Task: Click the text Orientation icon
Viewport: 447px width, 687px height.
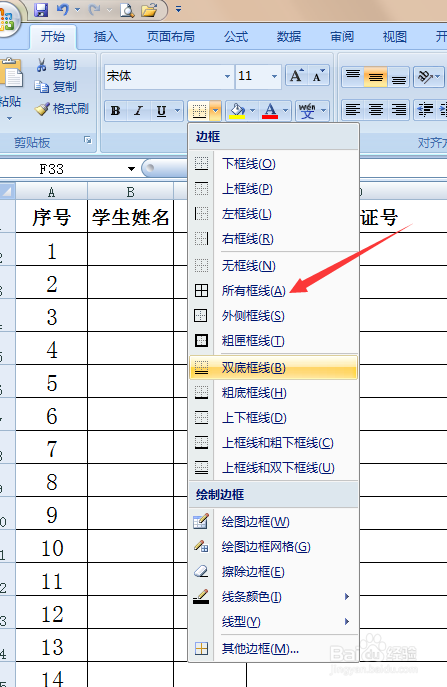Action: point(425,77)
